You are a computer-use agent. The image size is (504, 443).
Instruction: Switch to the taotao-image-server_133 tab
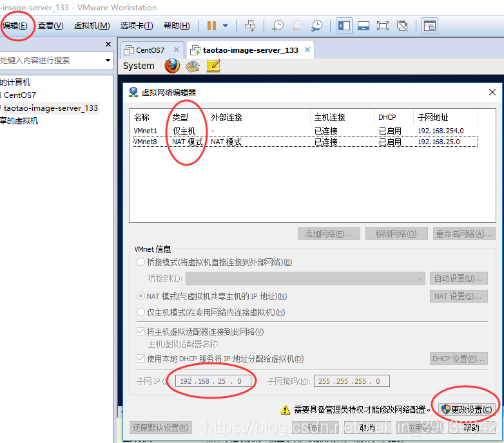251,50
